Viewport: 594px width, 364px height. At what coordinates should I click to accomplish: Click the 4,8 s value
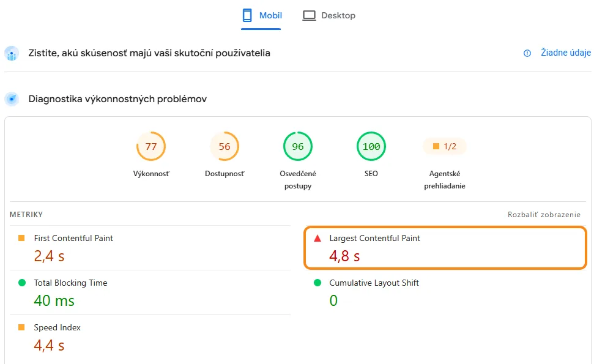[345, 256]
